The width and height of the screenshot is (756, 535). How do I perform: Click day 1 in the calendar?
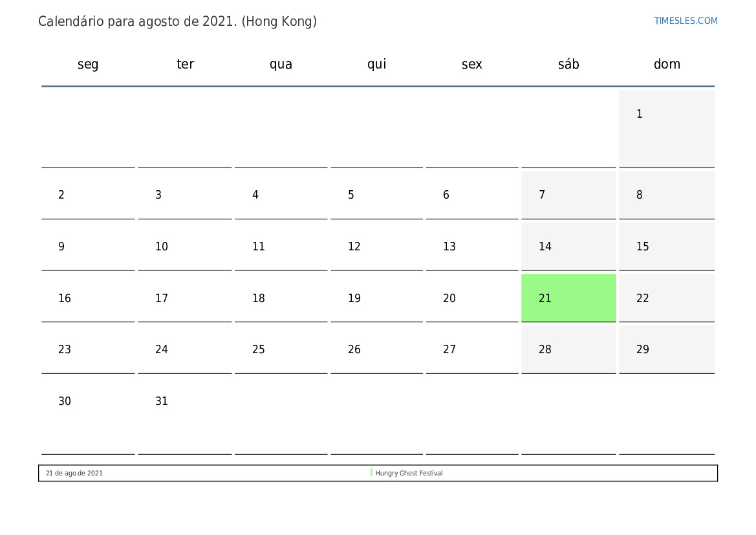tap(667, 129)
